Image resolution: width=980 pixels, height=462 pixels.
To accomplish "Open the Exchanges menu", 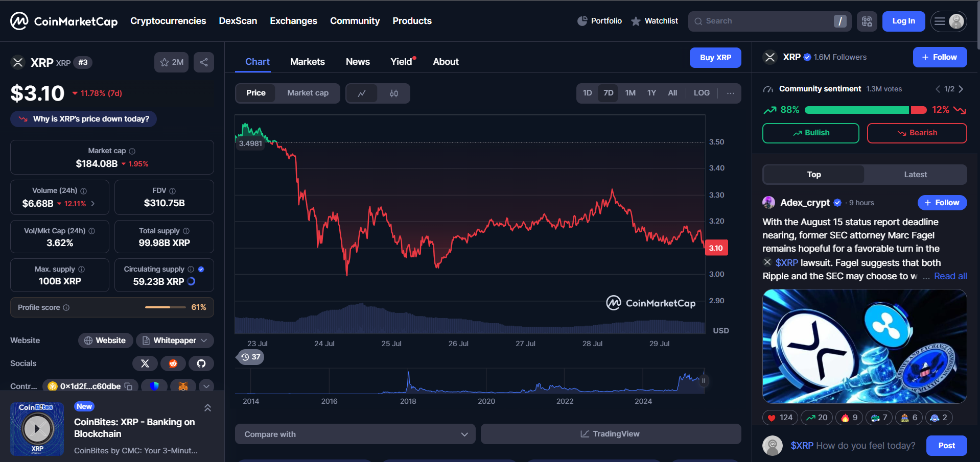I will point(294,21).
